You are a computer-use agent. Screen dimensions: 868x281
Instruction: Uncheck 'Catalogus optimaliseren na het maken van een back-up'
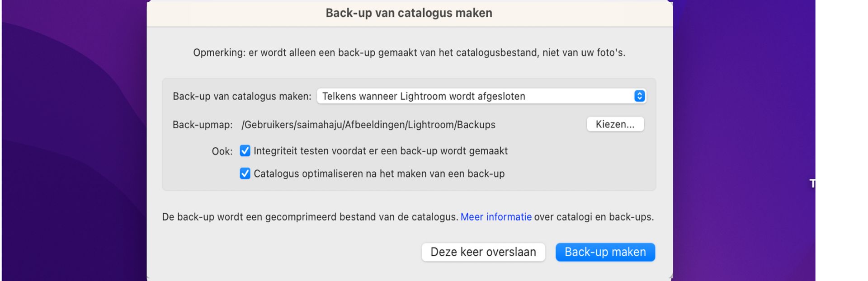point(245,173)
